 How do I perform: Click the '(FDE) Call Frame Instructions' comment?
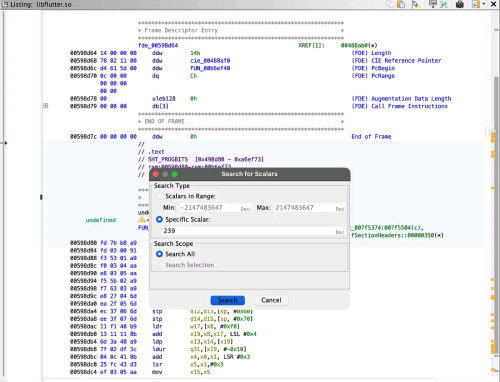point(399,106)
